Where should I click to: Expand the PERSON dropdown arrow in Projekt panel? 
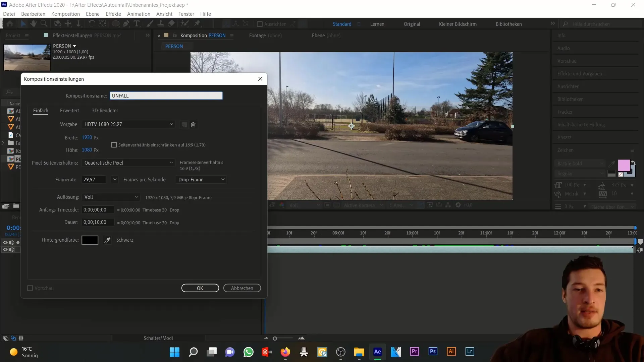tap(74, 46)
